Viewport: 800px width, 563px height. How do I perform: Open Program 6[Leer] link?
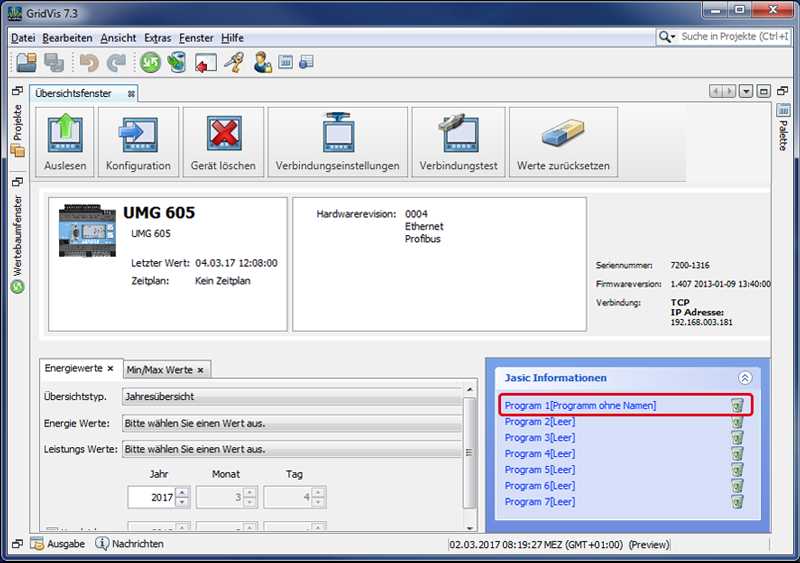pos(540,486)
